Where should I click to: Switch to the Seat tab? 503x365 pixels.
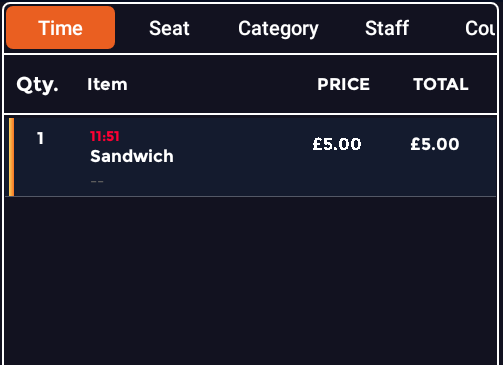tap(169, 28)
